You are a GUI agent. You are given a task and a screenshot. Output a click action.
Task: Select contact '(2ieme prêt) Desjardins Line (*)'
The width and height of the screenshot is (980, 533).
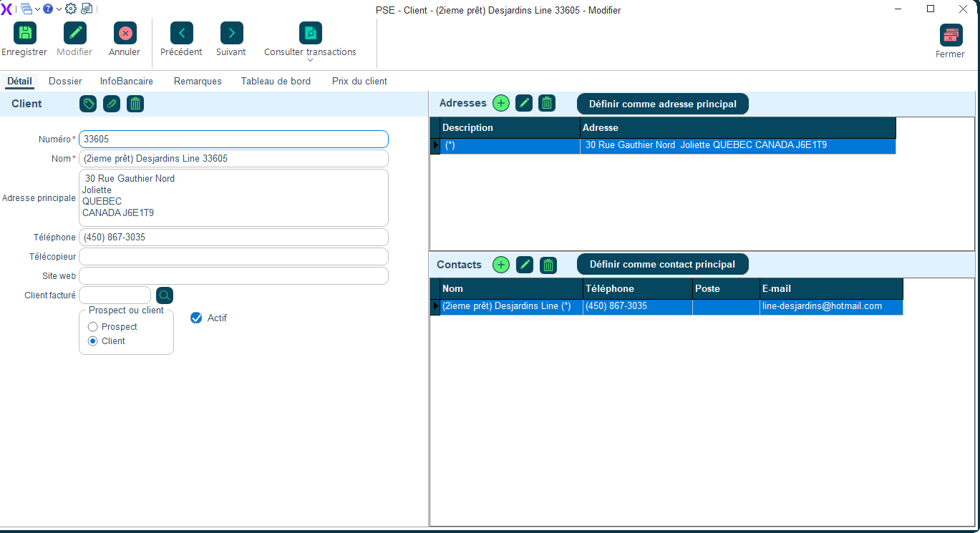[x=511, y=306]
